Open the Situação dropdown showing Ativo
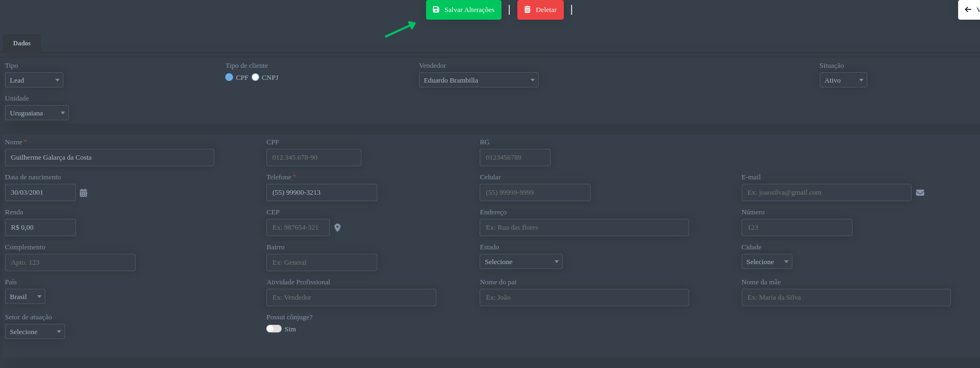 pos(843,80)
